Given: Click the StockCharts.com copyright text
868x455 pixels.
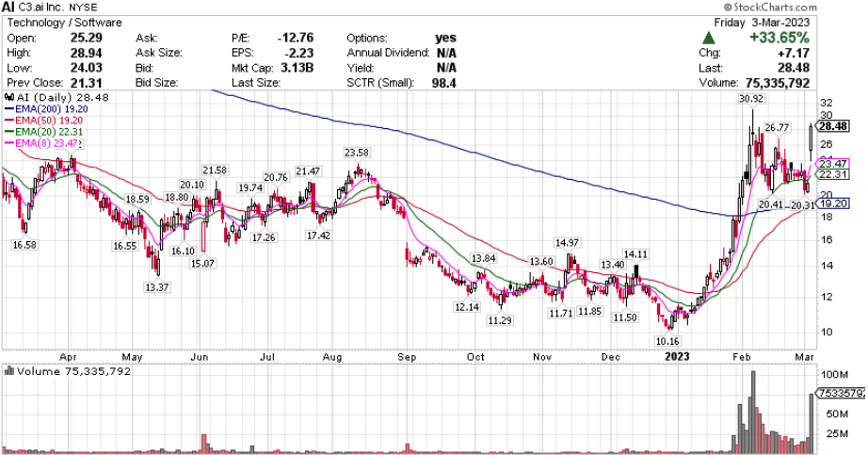Looking at the screenshot, I should point(770,8).
